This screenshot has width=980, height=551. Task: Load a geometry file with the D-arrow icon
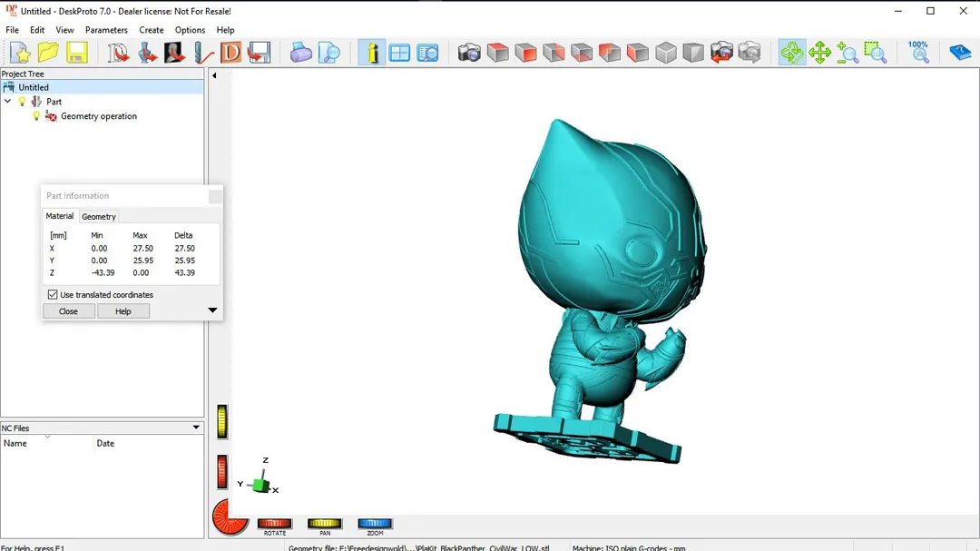pos(117,53)
